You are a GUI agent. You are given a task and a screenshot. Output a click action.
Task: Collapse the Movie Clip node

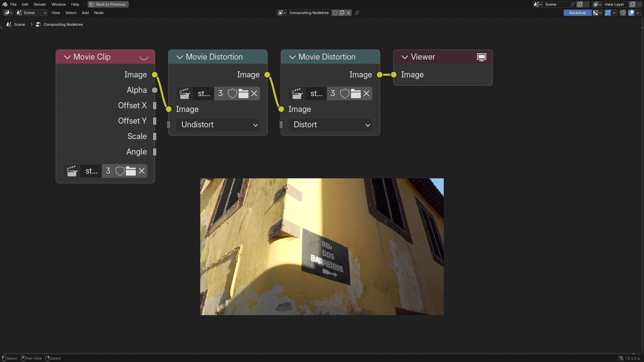[x=67, y=57]
